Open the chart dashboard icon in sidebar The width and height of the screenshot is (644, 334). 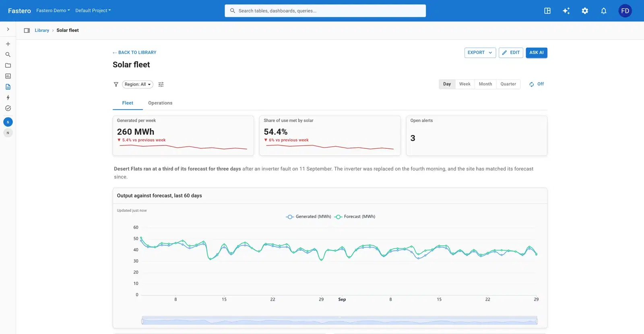(x=8, y=76)
